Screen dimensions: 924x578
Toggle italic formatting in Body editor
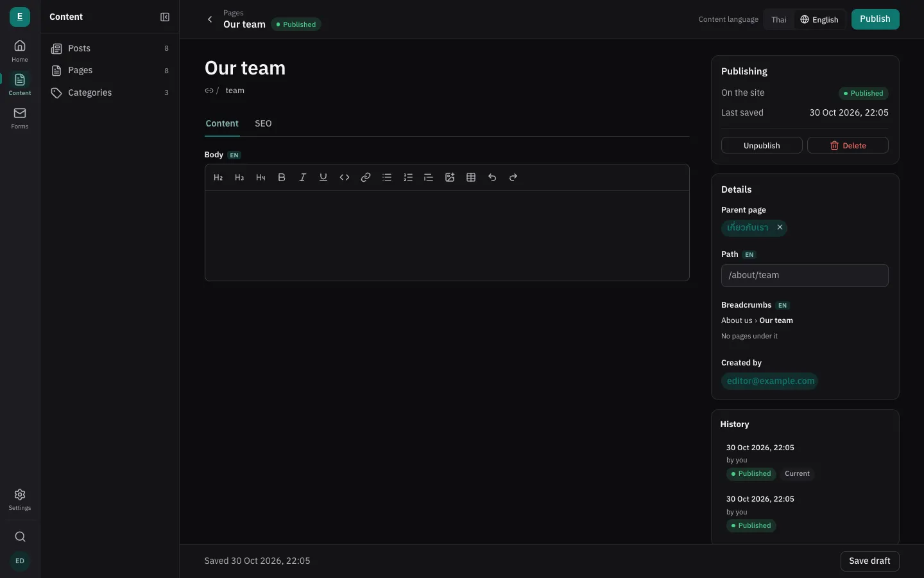click(x=302, y=177)
